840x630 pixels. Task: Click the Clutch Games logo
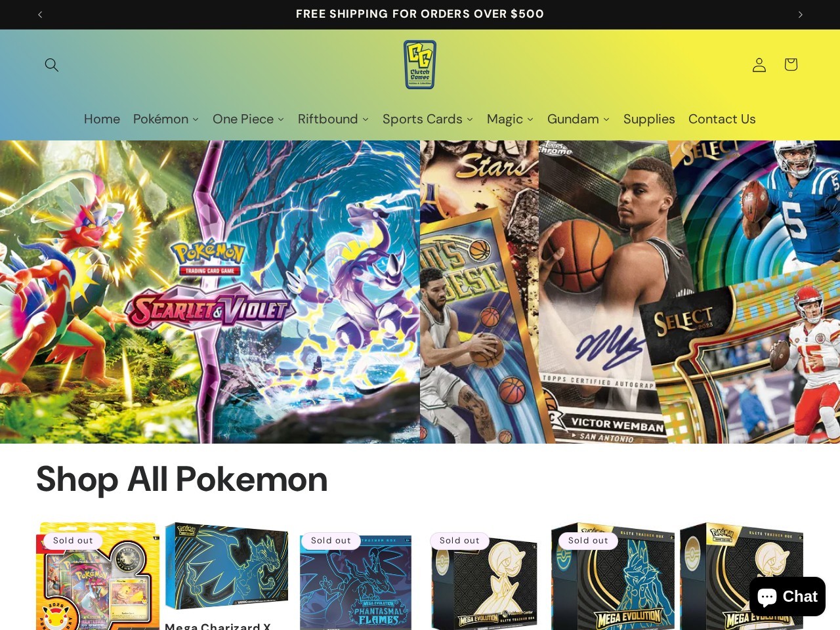(420, 64)
